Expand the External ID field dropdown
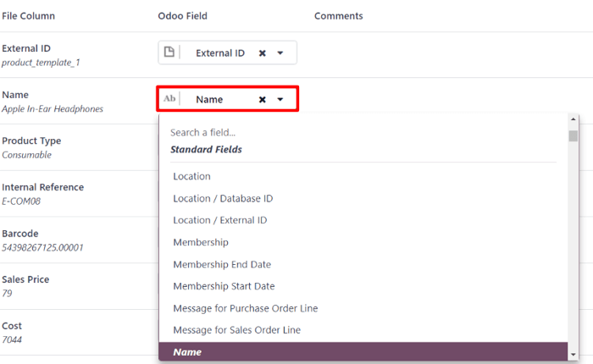593x364 pixels. (280, 53)
